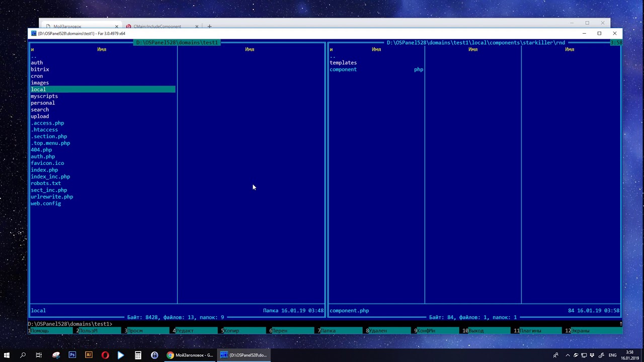The image size is (644, 362).
Task: Click F5 Копир copy key label
Action: coord(231,330)
